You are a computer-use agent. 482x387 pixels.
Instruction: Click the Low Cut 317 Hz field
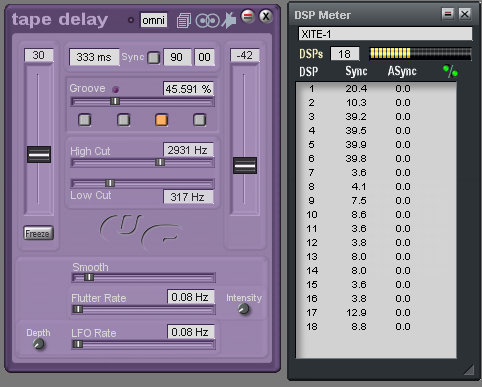(x=188, y=197)
